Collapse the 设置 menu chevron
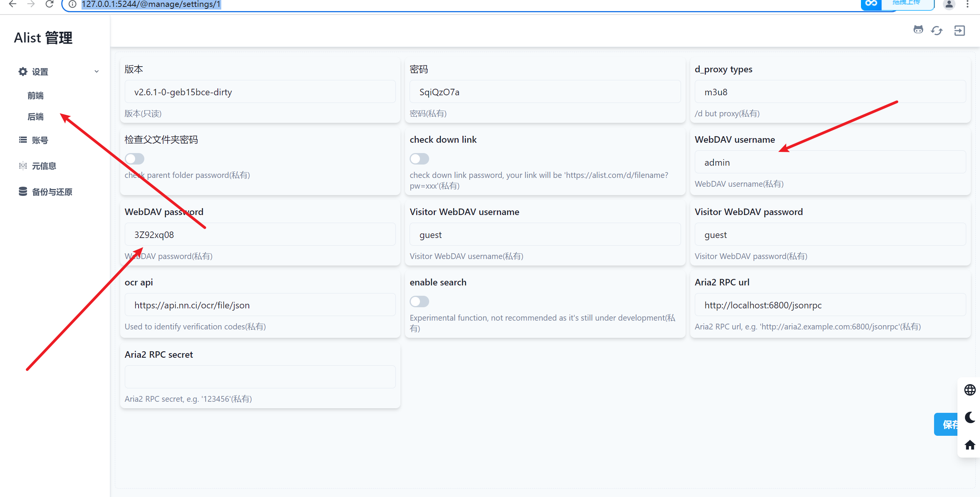Viewport: 980px width, 497px height. click(96, 72)
